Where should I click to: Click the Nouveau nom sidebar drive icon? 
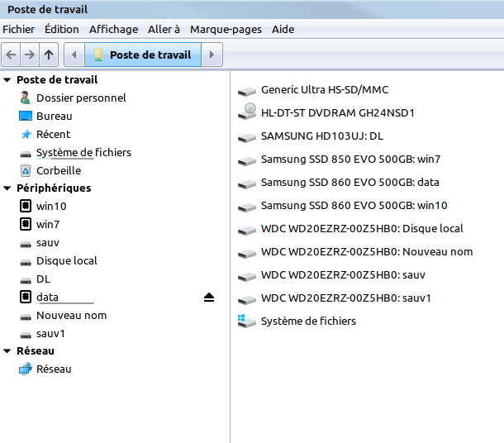point(26,317)
